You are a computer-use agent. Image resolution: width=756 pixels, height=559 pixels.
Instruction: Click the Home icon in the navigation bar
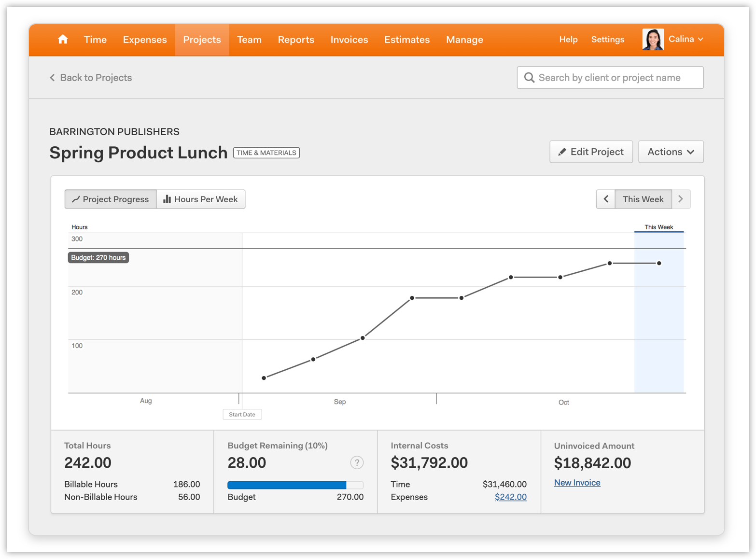(63, 40)
